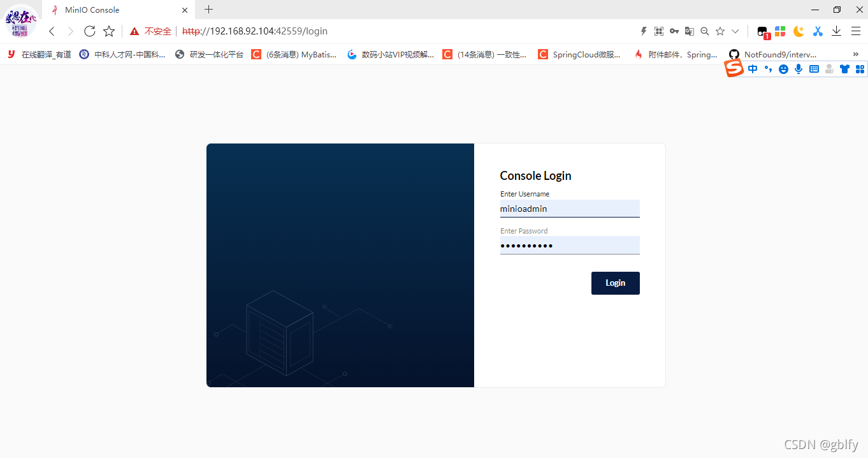Click the blue scissors screenshot icon
The image size is (868, 458).
(818, 31)
